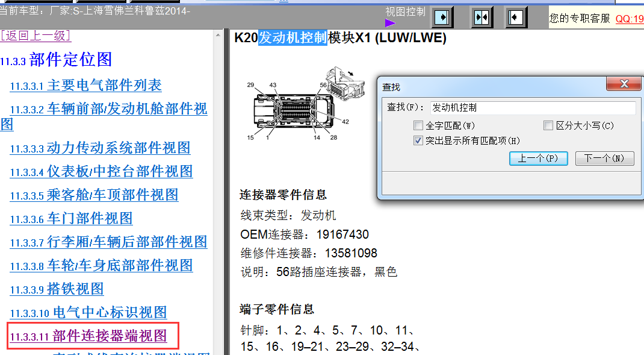The height and width of the screenshot is (355, 644).
Task: Open 11.3.3.10 电气中心标识视图
Action: click(88, 312)
